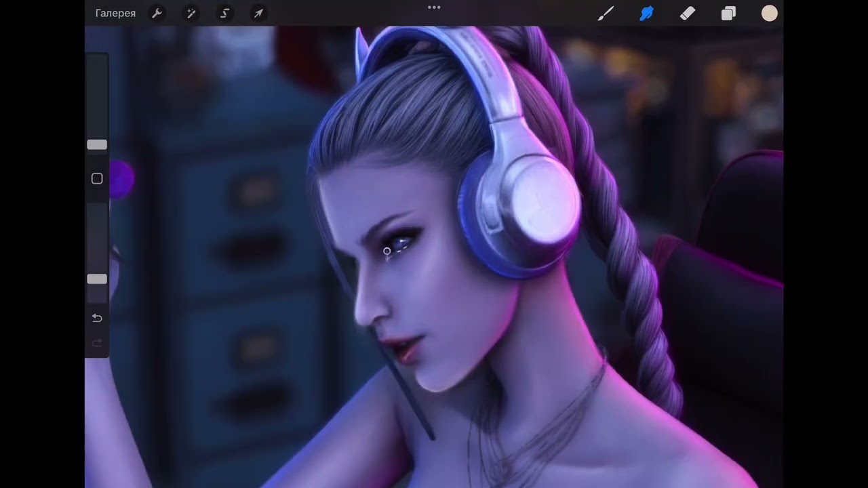Open the active color circle picker
This screenshot has width=868, height=488.
pyautogui.click(x=769, y=13)
